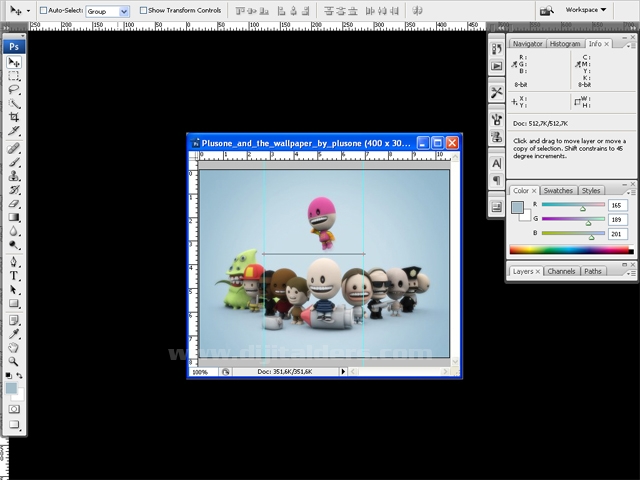Change screen mode from toolbox bottom
Image resolution: width=640 pixels, height=480 pixels.
[x=14, y=424]
